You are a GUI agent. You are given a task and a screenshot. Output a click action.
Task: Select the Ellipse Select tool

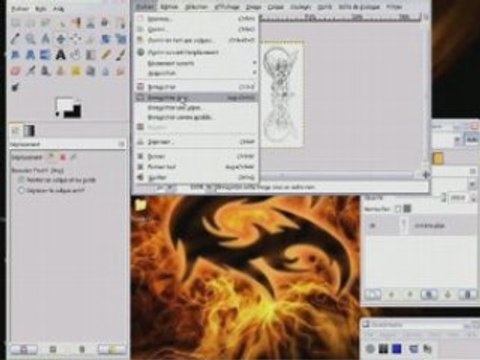pos(31,23)
